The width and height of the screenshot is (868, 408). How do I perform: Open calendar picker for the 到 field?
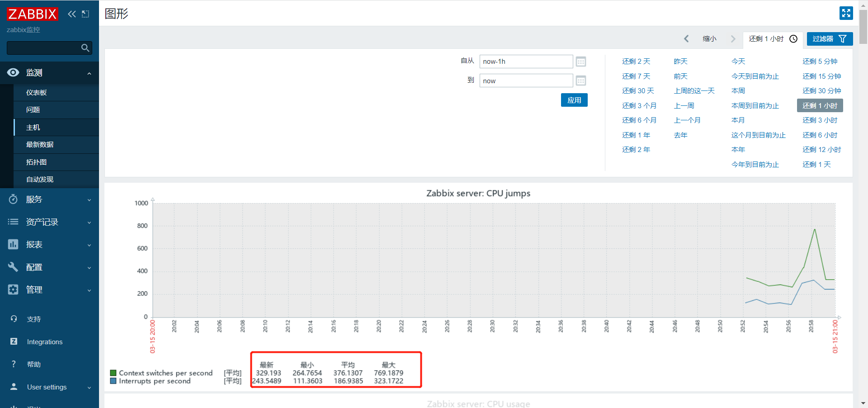581,81
